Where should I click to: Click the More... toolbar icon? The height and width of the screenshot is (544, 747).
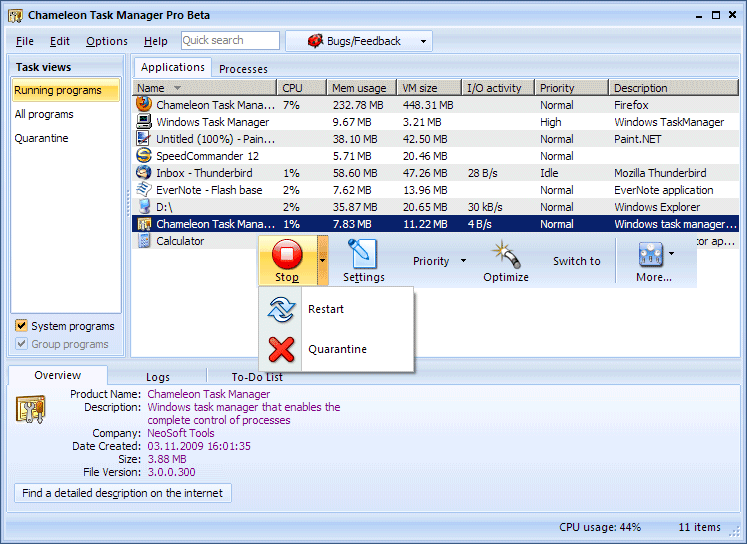point(651,254)
